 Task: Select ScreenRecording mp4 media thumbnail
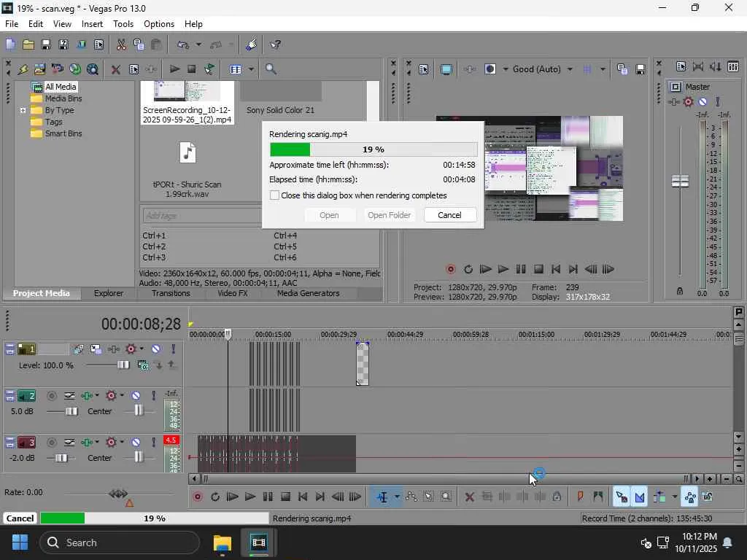[187, 102]
